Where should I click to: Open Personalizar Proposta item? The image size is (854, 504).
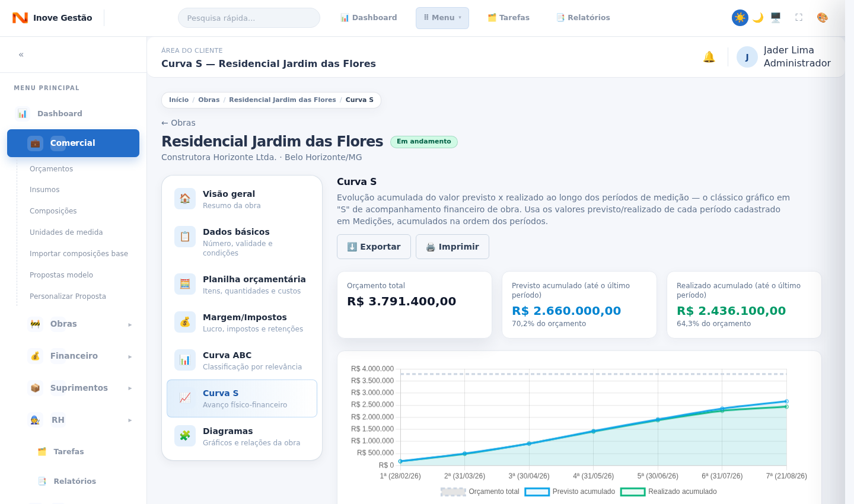[68, 296]
